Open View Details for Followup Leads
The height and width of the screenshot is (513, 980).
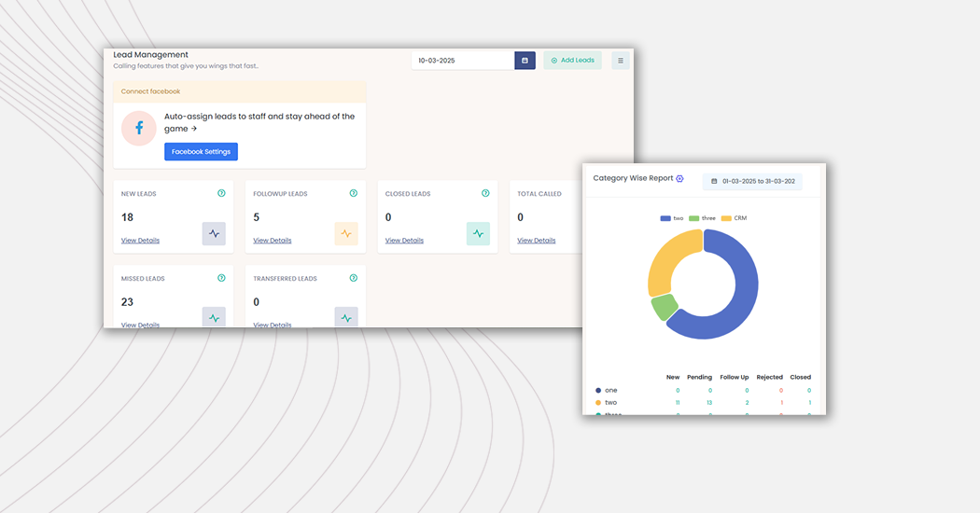(272, 241)
